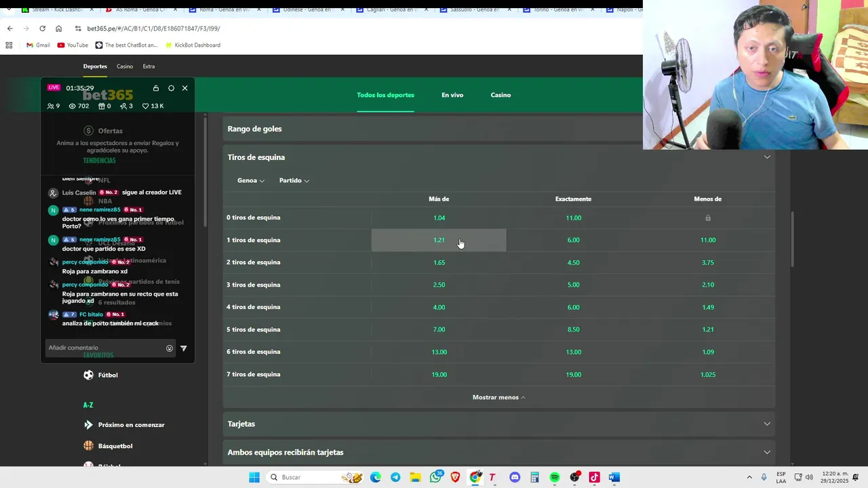Select Menos de 3 corners odds 2.10

708,285
